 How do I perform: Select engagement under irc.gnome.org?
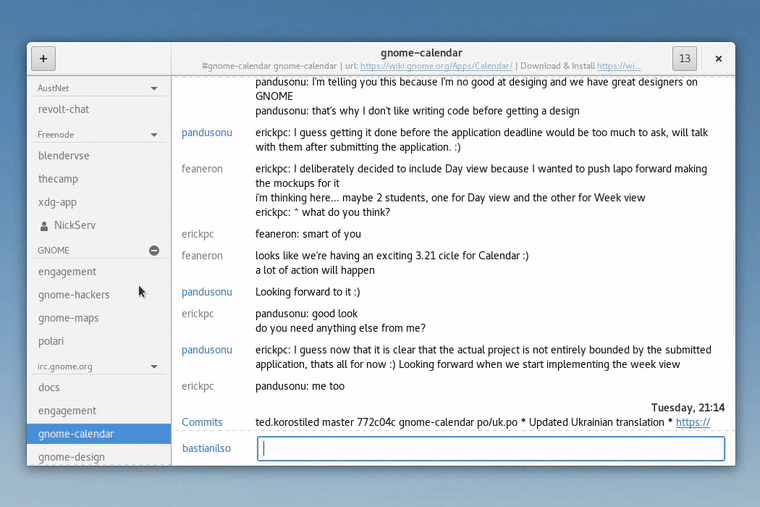(x=99, y=411)
